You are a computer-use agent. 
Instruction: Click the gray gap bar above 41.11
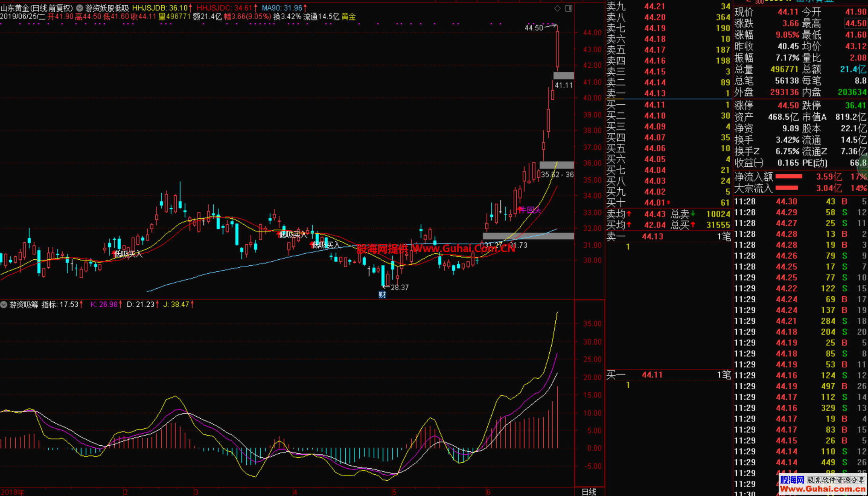tap(563, 75)
